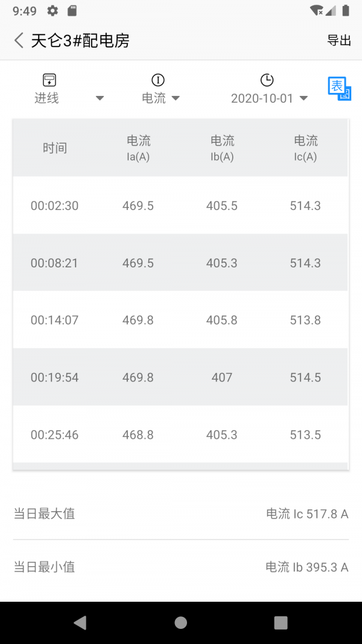Screen dimensions: 362x644
Task: Expand the 进线 dropdown arrow
Action: [100, 98]
